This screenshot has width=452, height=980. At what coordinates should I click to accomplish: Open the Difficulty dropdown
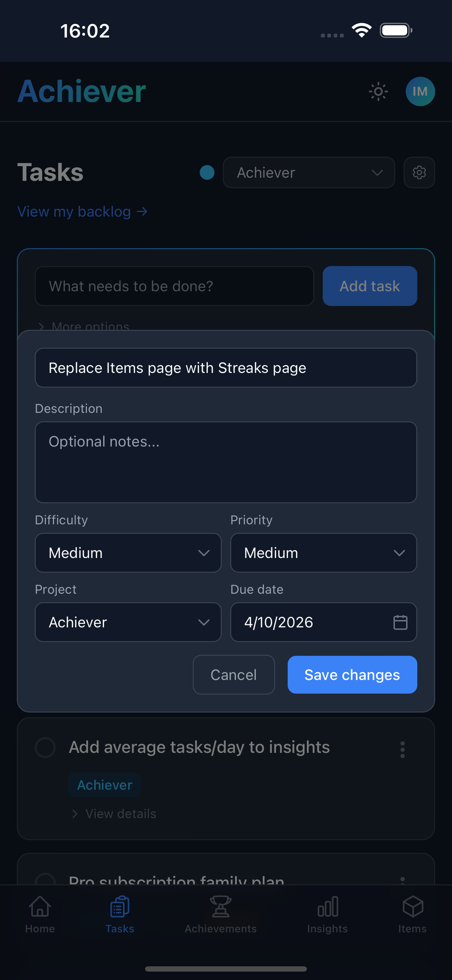pos(128,553)
